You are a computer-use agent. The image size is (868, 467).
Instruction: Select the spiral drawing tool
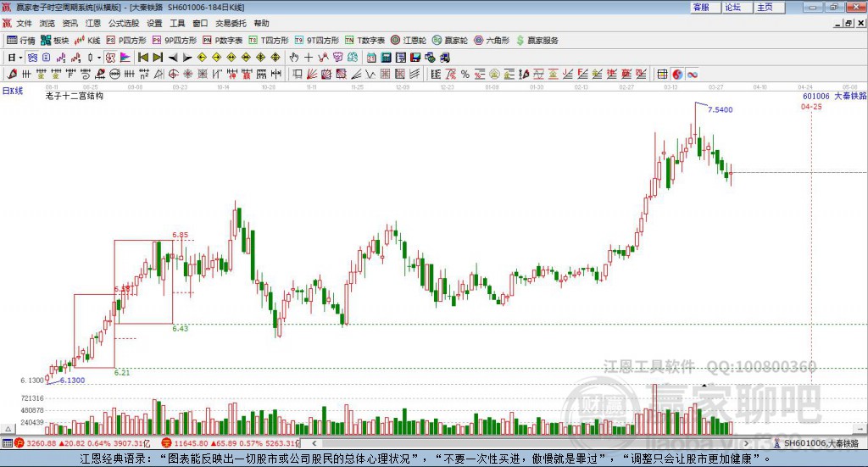click(x=86, y=74)
